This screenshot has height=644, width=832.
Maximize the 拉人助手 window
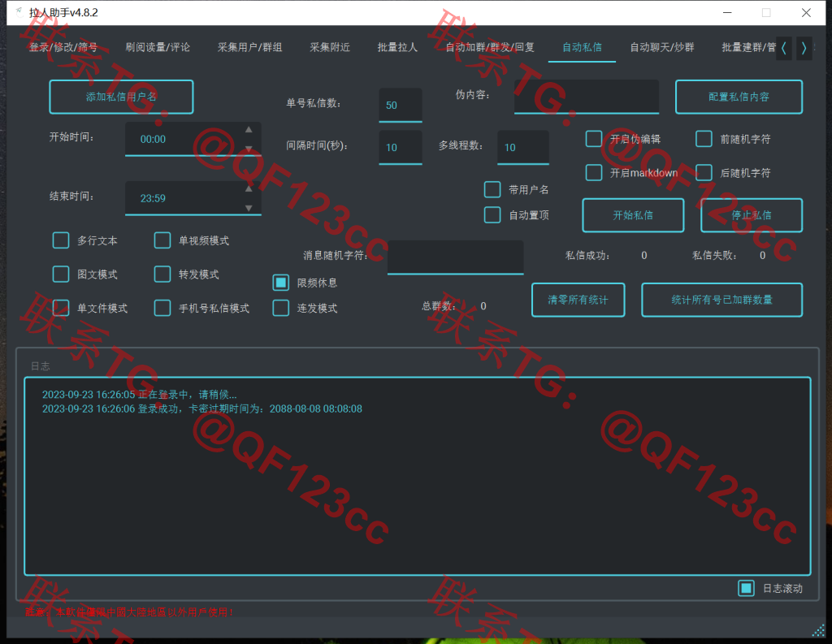766,12
